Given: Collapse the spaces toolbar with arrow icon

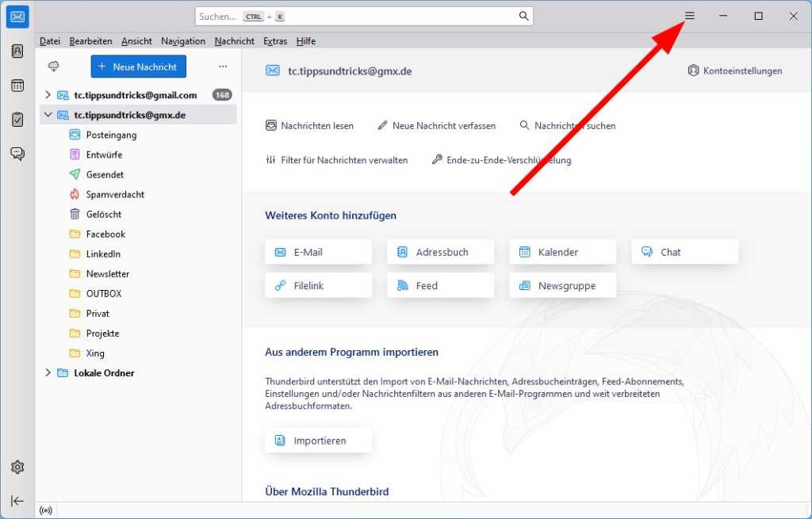Looking at the screenshot, I should [17, 501].
